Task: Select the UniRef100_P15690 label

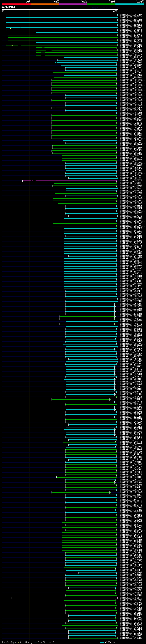Action: click(x=131, y=193)
